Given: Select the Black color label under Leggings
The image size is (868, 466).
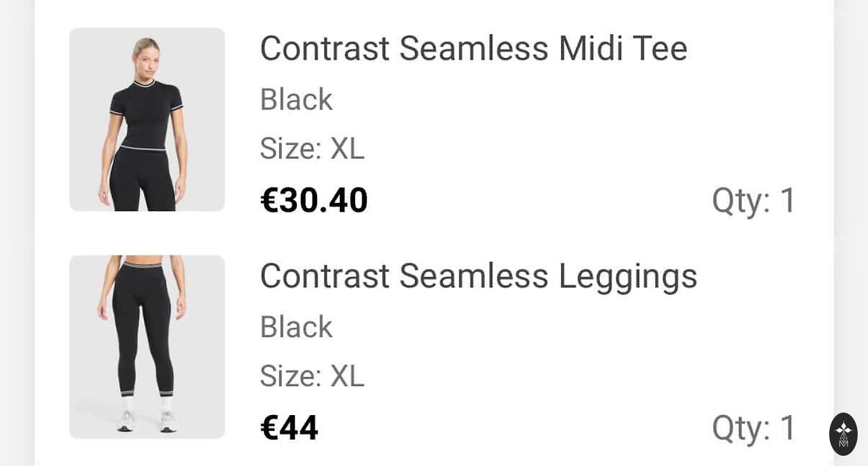Looking at the screenshot, I should tap(296, 327).
